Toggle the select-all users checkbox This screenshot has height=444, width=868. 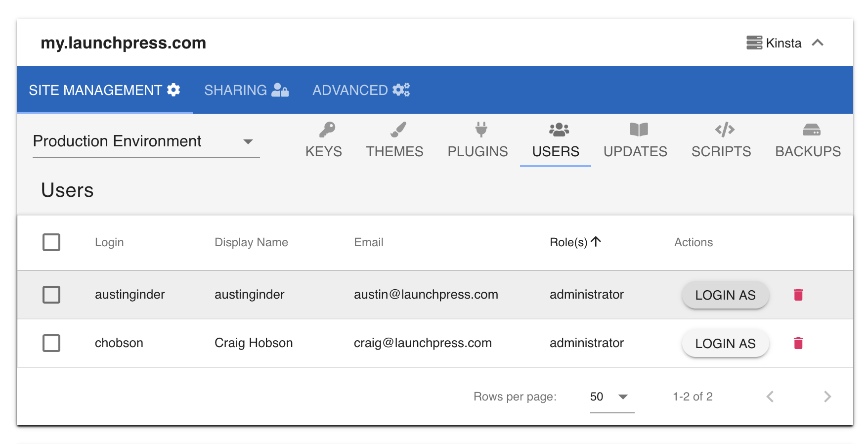point(51,242)
